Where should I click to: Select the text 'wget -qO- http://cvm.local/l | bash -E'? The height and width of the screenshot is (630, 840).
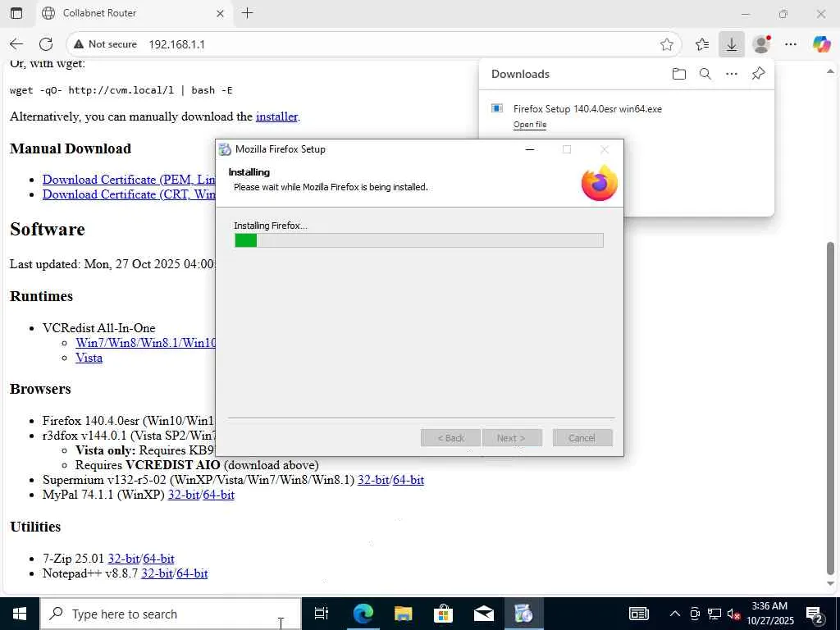121,90
